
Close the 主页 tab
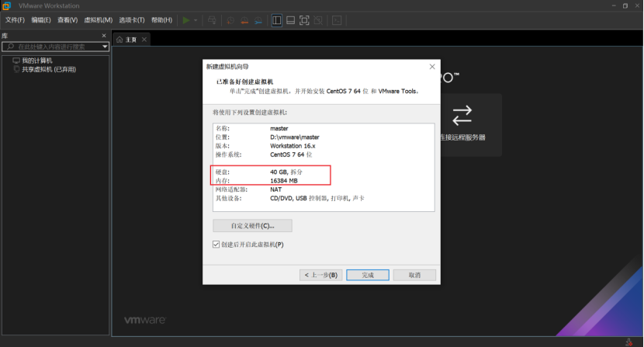(x=144, y=40)
